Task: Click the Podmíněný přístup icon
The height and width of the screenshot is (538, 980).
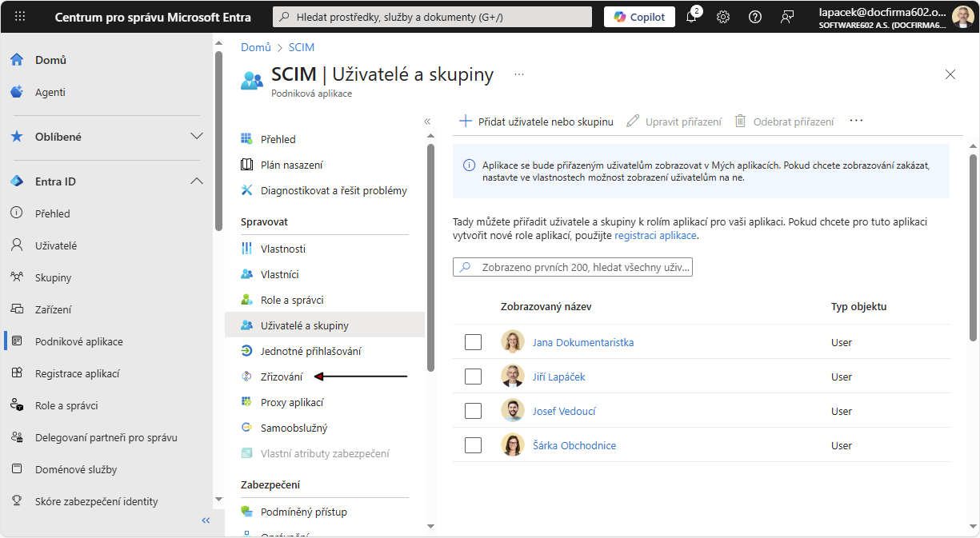Action: click(246, 512)
